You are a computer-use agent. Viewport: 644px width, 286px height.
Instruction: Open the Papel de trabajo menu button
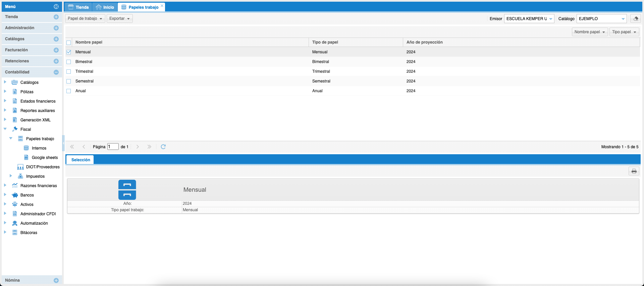click(x=85, y=18)
